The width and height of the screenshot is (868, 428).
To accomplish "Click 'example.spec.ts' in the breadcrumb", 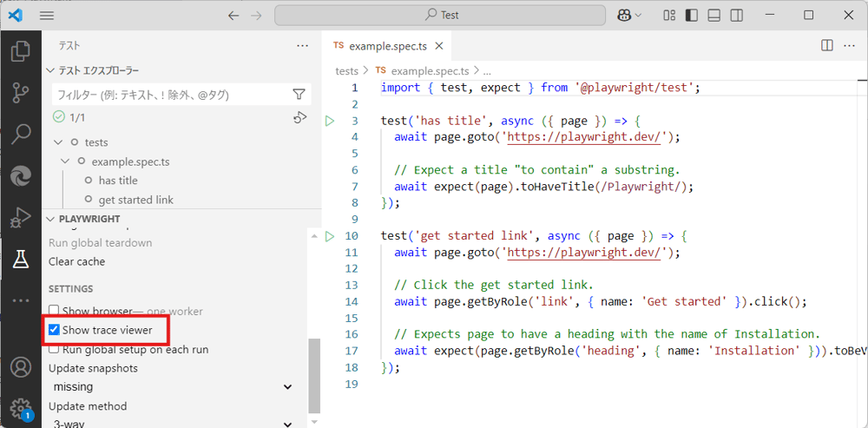I will click(x=431, y=71).
